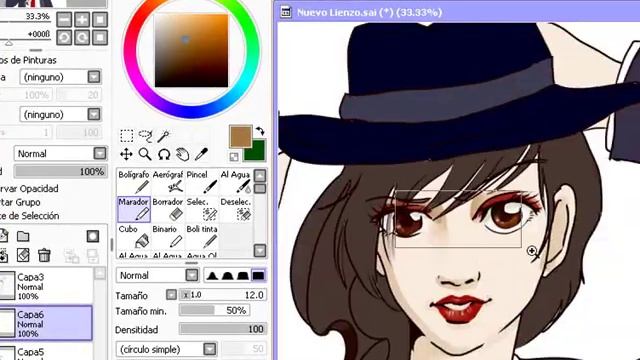640x360 pixels.
Task: Select the rotate canvas tool
Action: click(x=164, y=154)
